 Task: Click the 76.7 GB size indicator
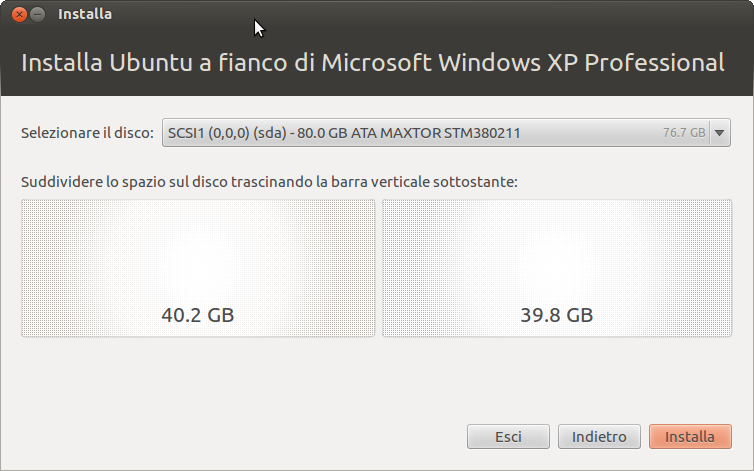click(684, 132)
